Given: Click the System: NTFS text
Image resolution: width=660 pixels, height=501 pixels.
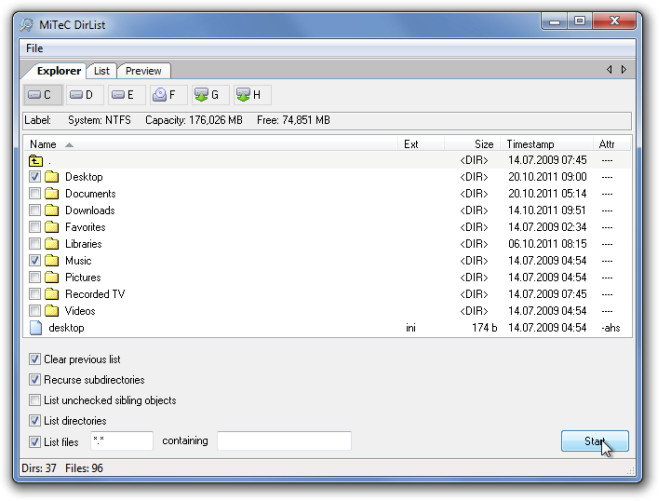Looking at the screenshot, I should click(x=99, y=120).
